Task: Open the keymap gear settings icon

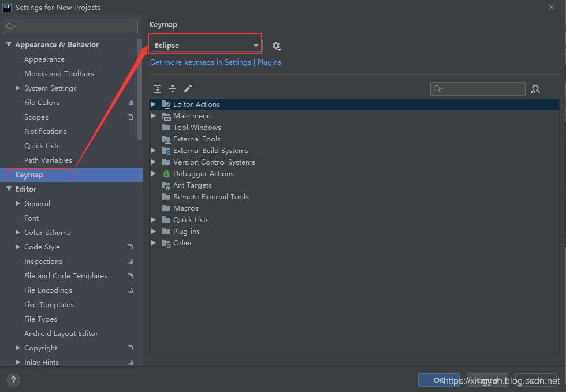Action: [x=276, y=46]
